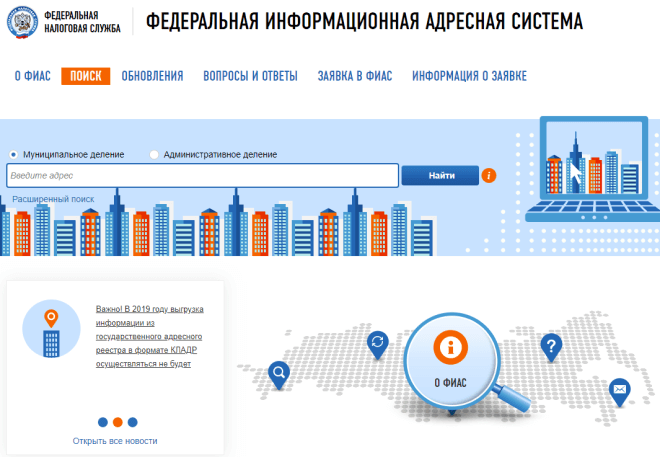Select Административное деление radio option
660x457 pixels.
pos(154,154)
